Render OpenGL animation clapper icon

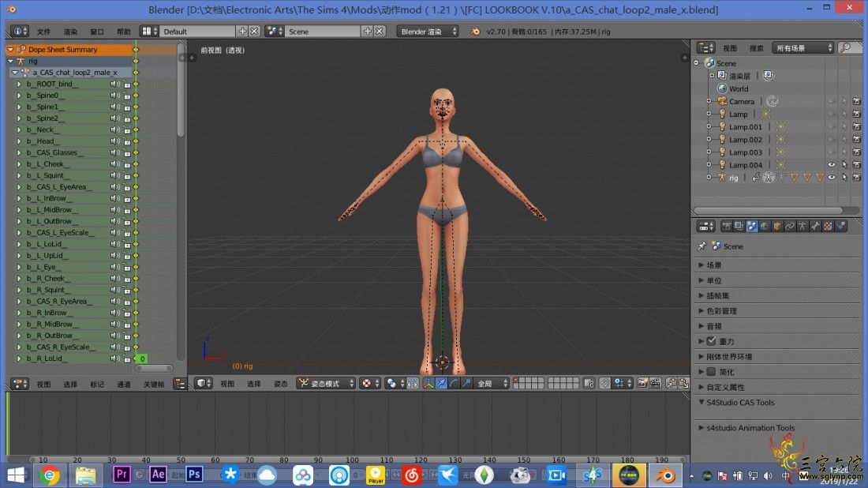coord(655,383)
